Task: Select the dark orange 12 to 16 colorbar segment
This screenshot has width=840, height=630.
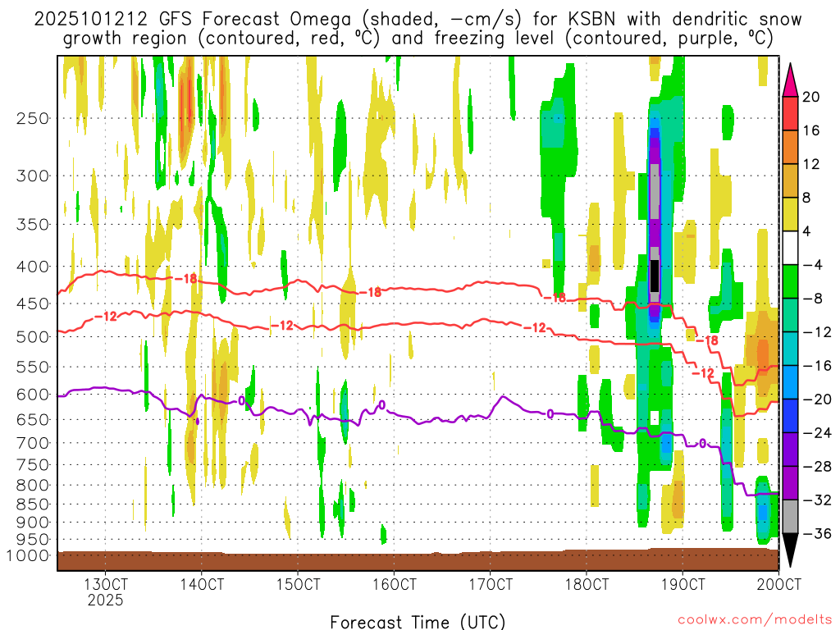Action: point(790,148)
